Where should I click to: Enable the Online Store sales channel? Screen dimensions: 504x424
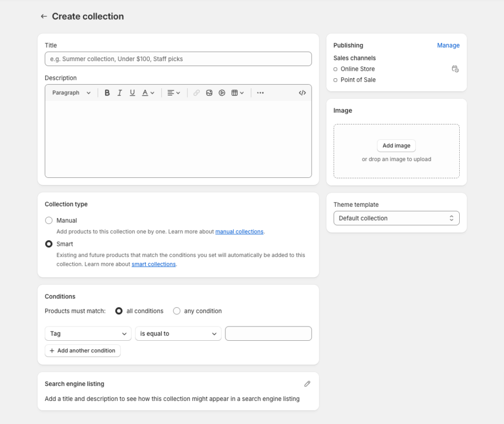(x=336, y=69)
